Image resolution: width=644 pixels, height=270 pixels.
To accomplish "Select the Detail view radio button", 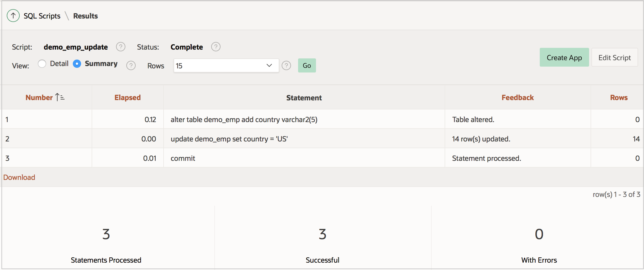I will [x=42, y=64].
